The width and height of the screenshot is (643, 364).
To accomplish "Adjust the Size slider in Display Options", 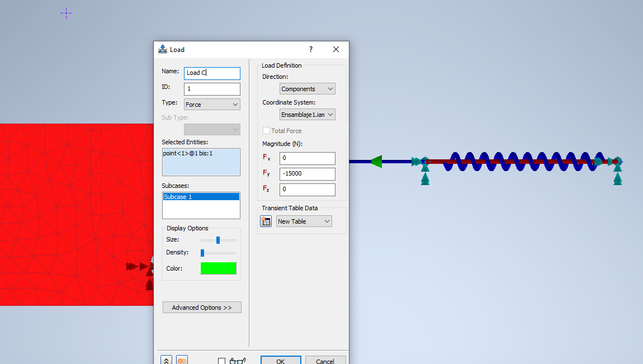I will 217,239.
